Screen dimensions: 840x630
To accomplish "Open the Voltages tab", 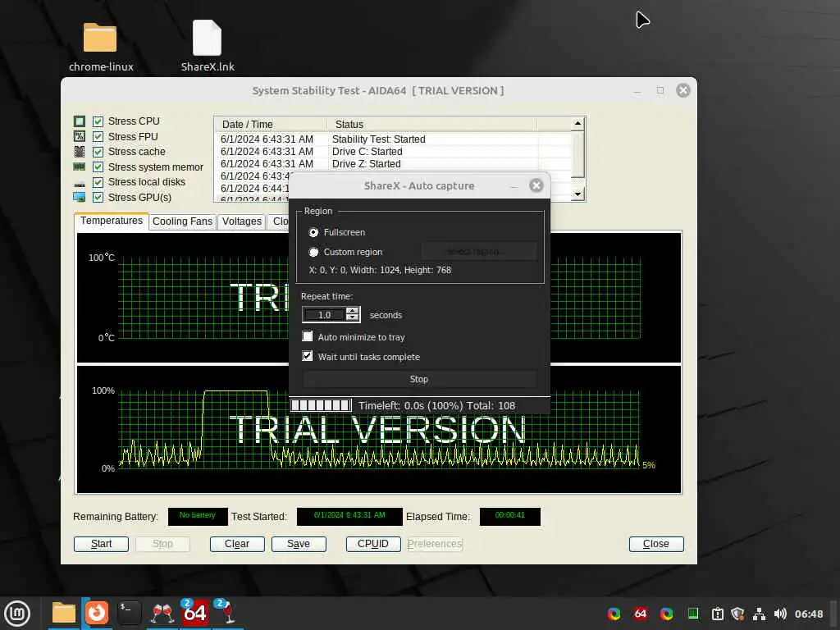I will (242, 221).
